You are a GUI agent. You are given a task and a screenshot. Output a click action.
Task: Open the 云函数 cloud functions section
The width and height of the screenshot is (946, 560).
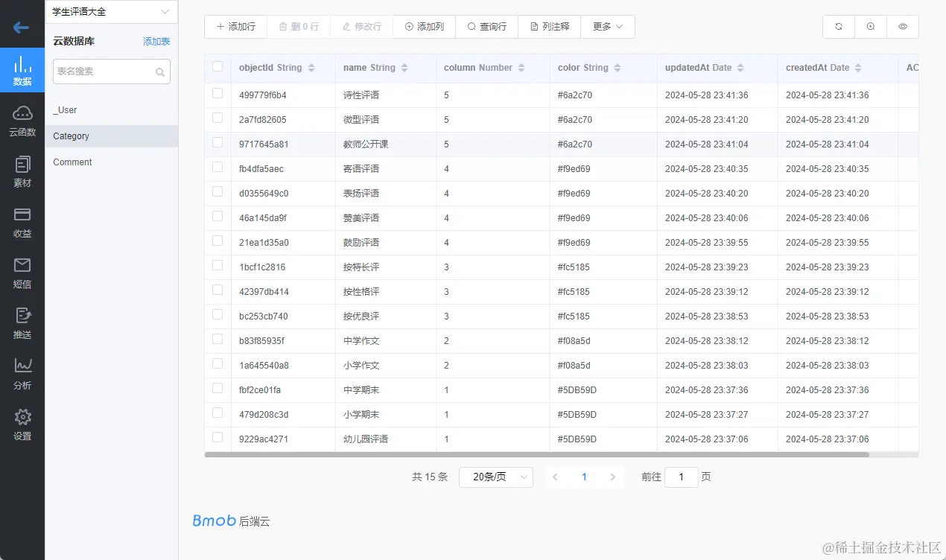(x=22, y=121)
